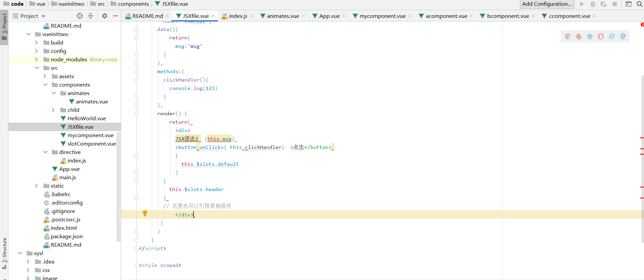Collapse all nodes in Project panel
This screenshot has height=280, width=644.
pyautogui.click(x=91, y=16)
